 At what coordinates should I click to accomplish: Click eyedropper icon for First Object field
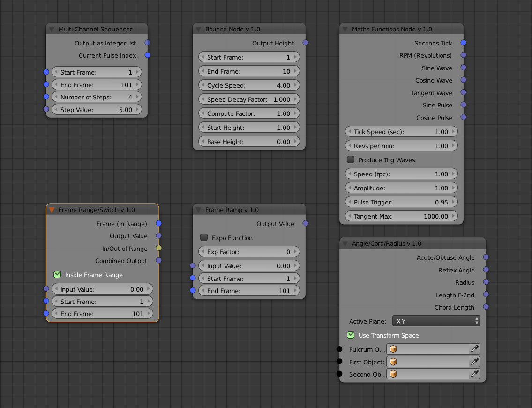click(x=474, y=362)
